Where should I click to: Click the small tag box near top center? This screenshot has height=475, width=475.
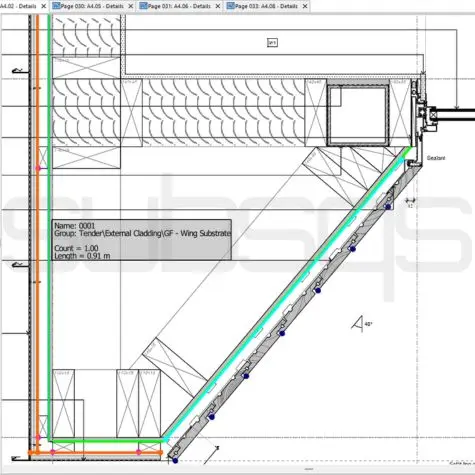click(272, 43)
